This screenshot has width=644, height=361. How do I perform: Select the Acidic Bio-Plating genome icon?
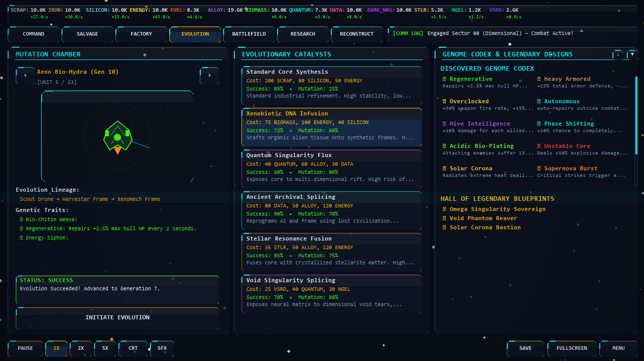pos(445,146)
